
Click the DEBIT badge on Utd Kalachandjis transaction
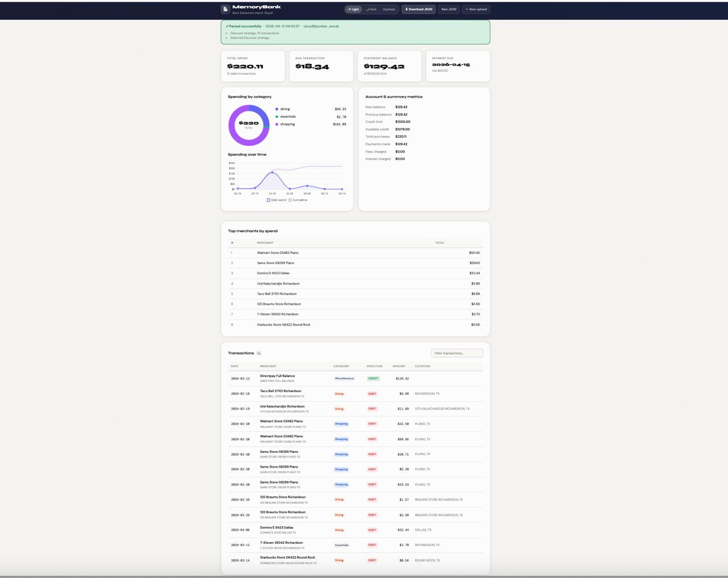372,408
